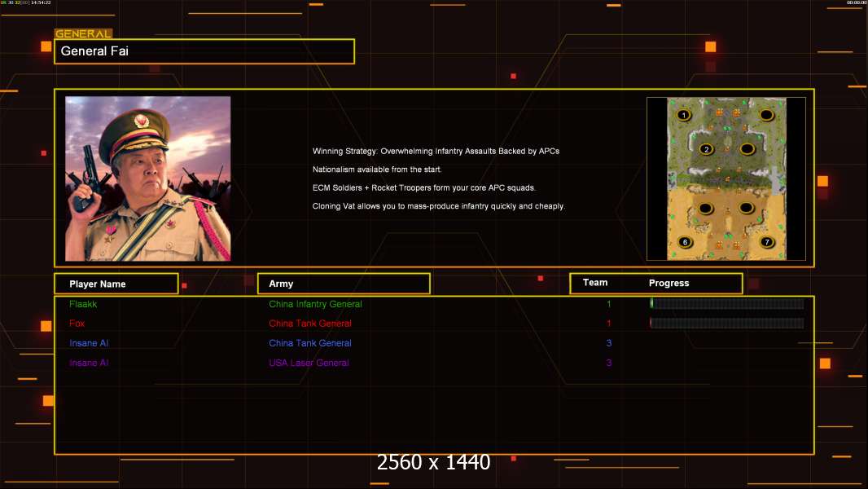Select the unnumbered start marker directly above marker 6
This screenshot has height=489, width=868.
point(705,208)
